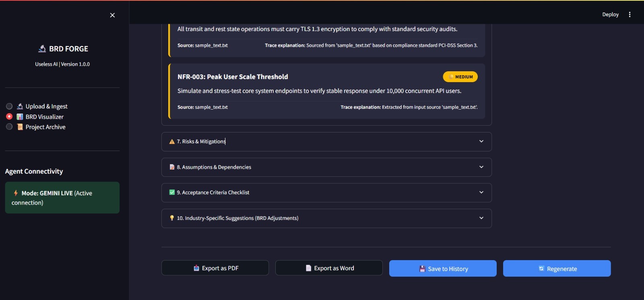The width and height of the screenshot is (644, 300).
Task: Click the page icon in Export as Word
Action: [x=308, y=268]
